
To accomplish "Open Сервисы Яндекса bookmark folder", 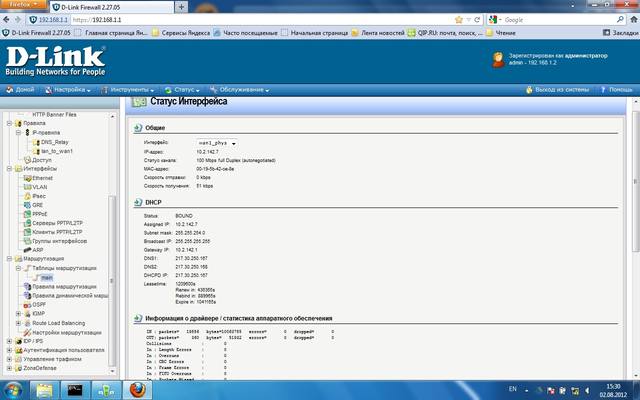I will 181,33.
